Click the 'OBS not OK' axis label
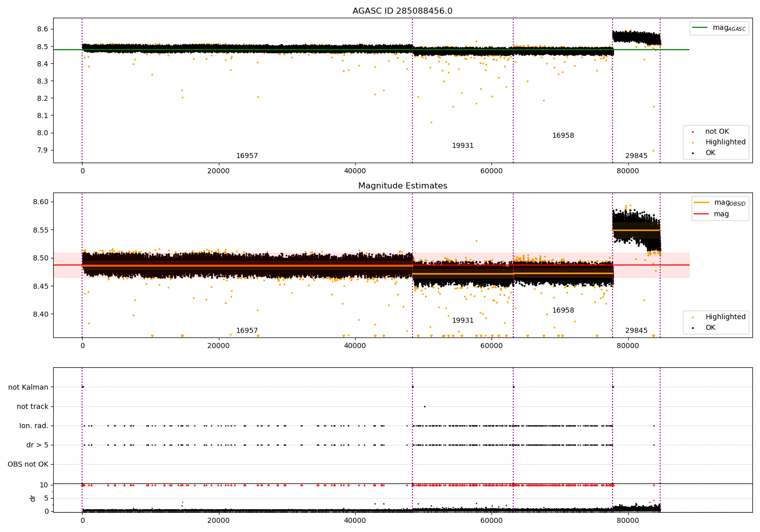 28,464
